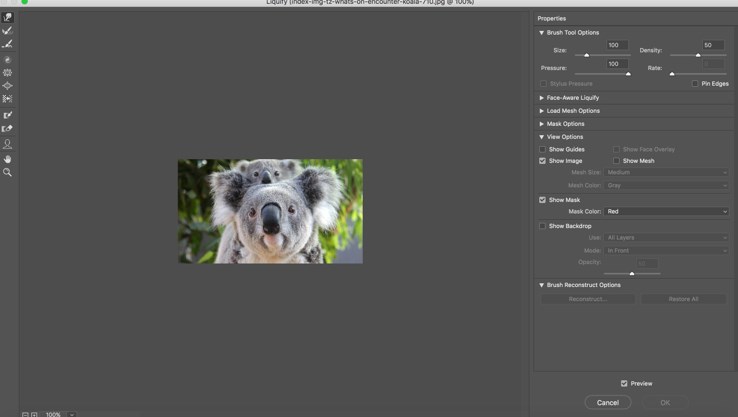The height and width of the screenshot is (417, 738).
Task: Click the Cancel button
Action: pyautogui.click(x=608, y=402)
